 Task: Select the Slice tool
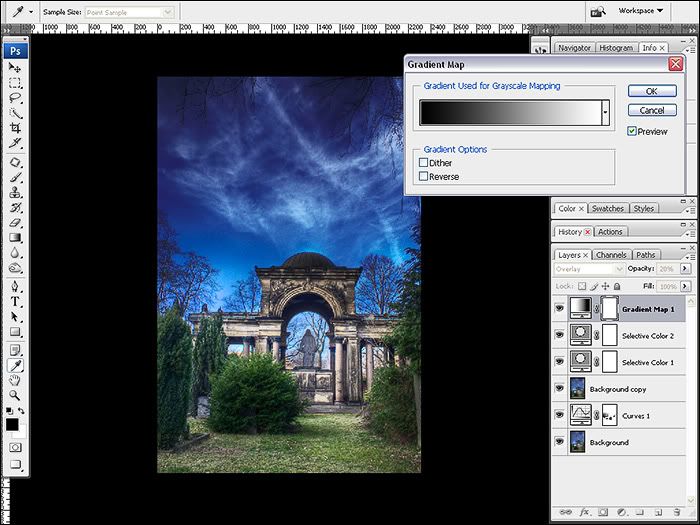15,143
